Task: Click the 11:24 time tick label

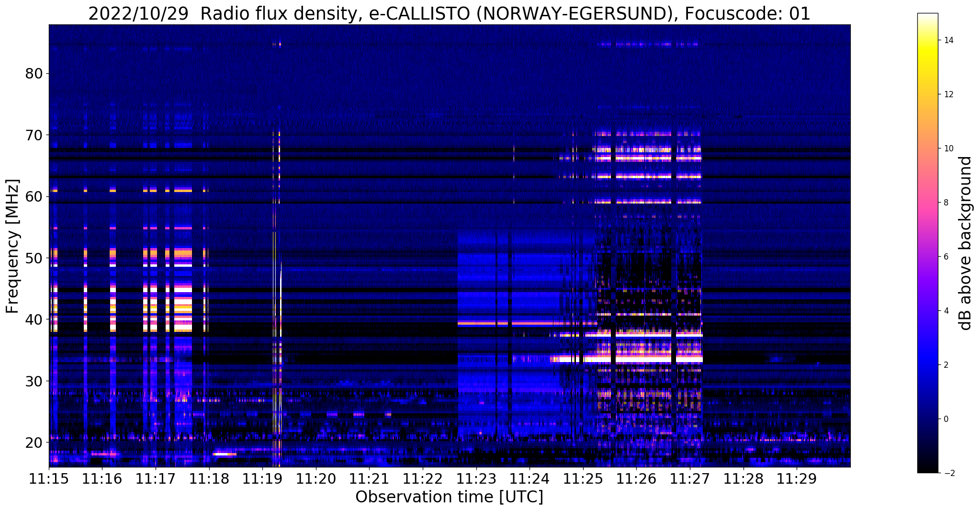Action: point(529,479)
